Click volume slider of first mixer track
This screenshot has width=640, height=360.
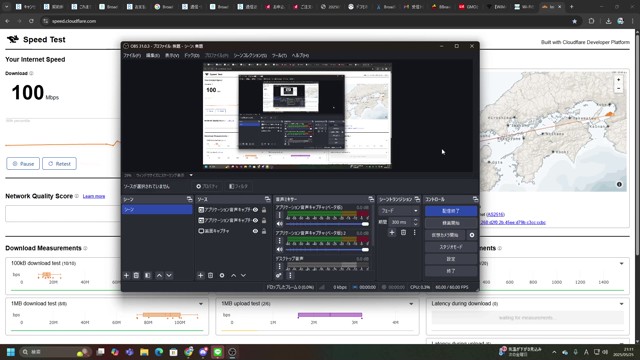pyautogui.click(x=327, y=224)
